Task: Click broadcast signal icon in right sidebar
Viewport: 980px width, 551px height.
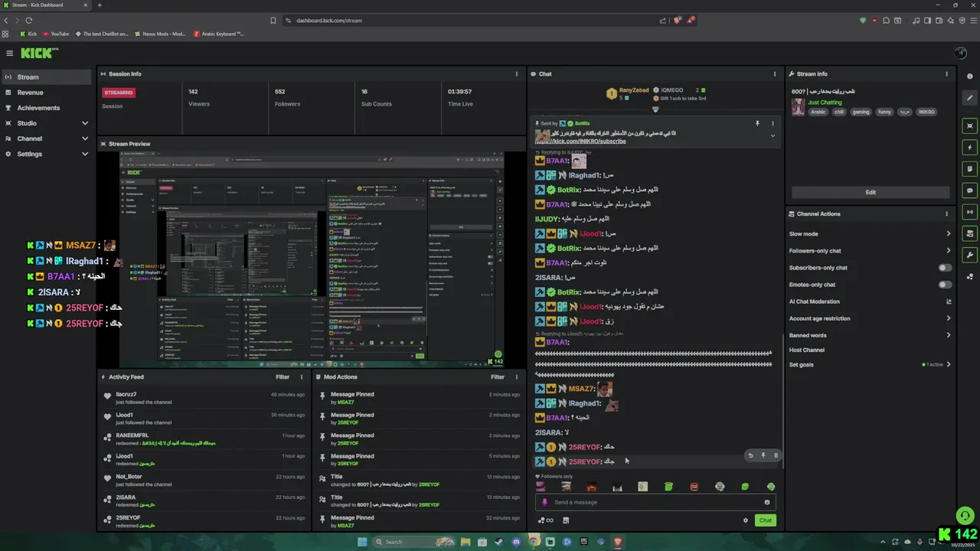Action: coord(970,212)
